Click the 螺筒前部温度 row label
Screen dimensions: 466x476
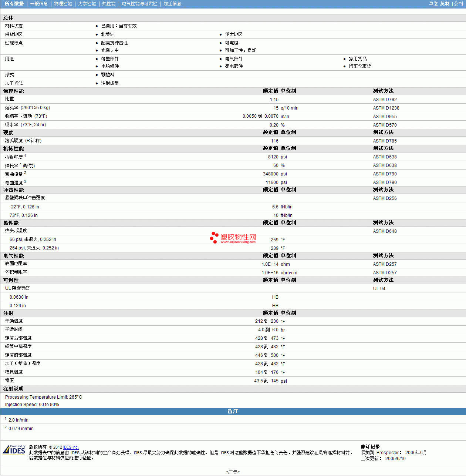[18, 355]
